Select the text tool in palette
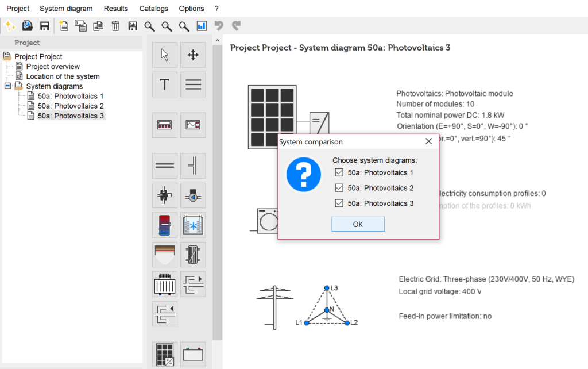588x369 pixels. [165, 84]
